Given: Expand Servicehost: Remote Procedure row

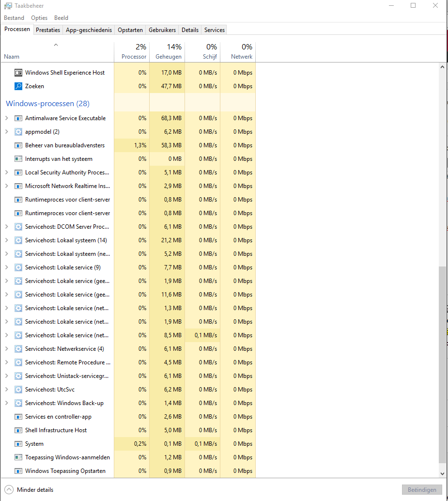Looking at the screenshot, I should pos(7,362).
